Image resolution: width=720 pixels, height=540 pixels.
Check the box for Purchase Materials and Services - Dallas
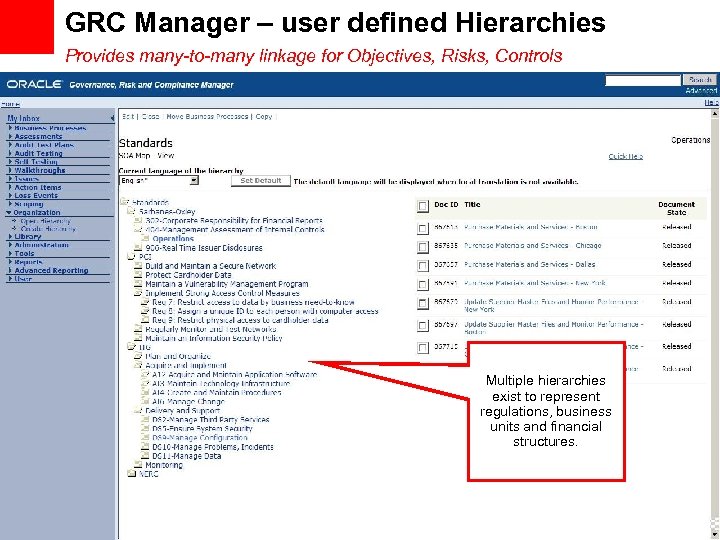click(x=423, y=266)
